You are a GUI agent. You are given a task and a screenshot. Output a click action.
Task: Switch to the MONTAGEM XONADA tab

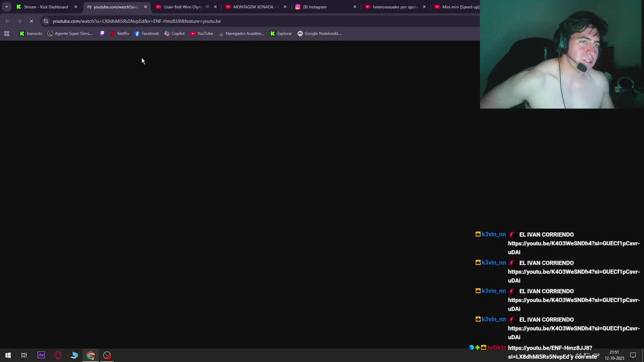(256, 7)
